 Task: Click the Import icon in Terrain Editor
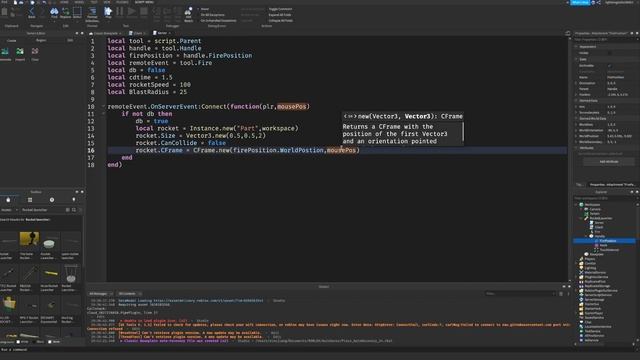(20, 54)
